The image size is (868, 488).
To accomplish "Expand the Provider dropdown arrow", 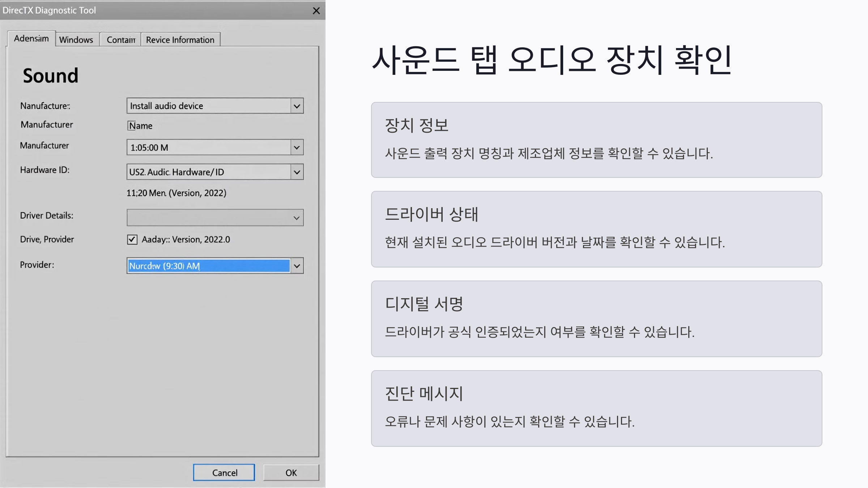I will point(297,266).
